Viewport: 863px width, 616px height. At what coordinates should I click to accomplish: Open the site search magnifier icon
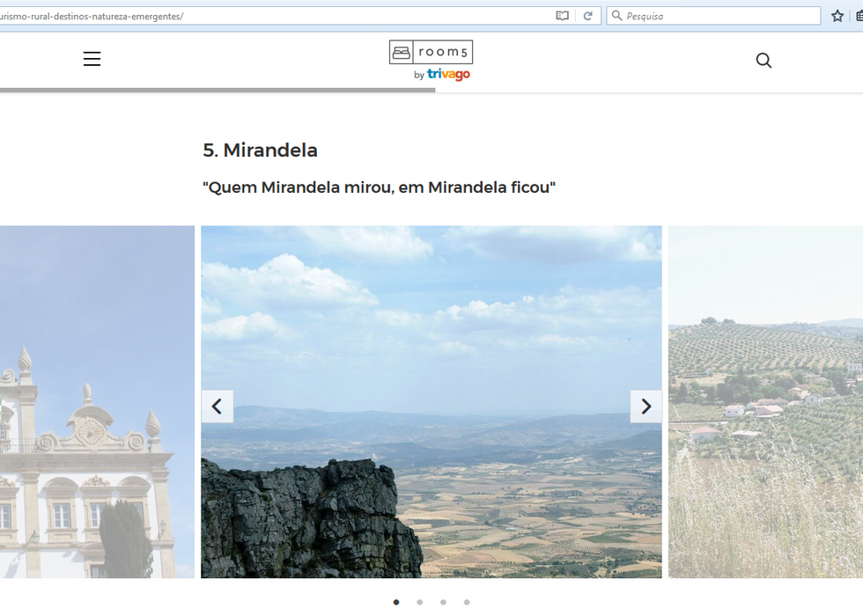click(763, 60)
